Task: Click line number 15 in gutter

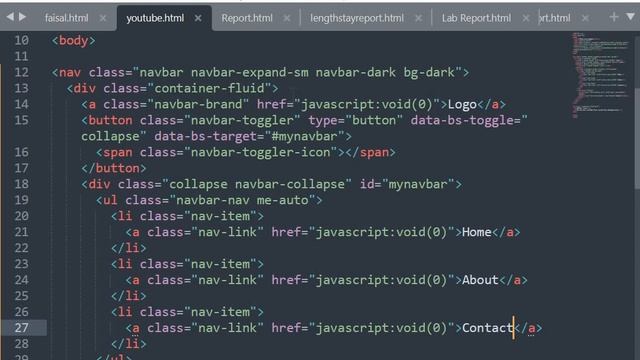Action: (x=22, y=120)
